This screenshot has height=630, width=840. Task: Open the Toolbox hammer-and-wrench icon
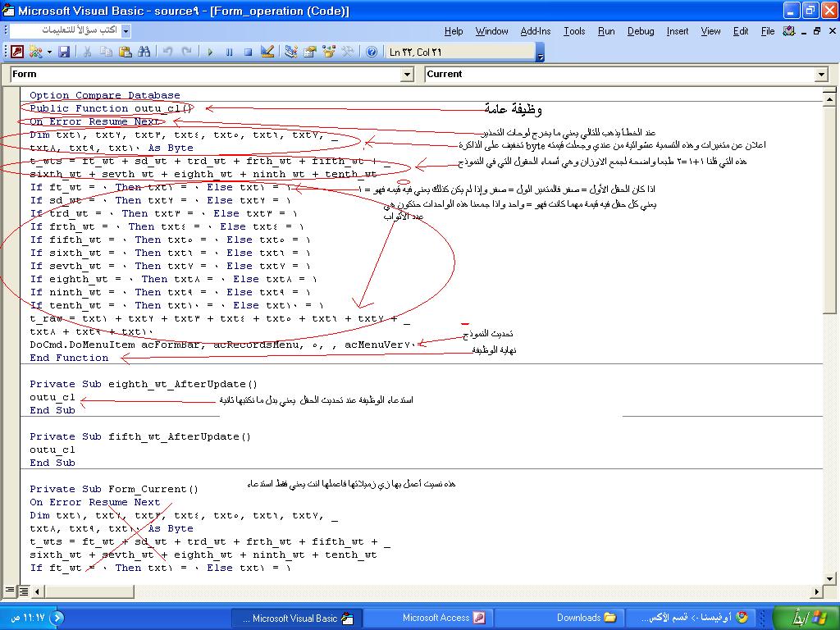coord(348,52)
